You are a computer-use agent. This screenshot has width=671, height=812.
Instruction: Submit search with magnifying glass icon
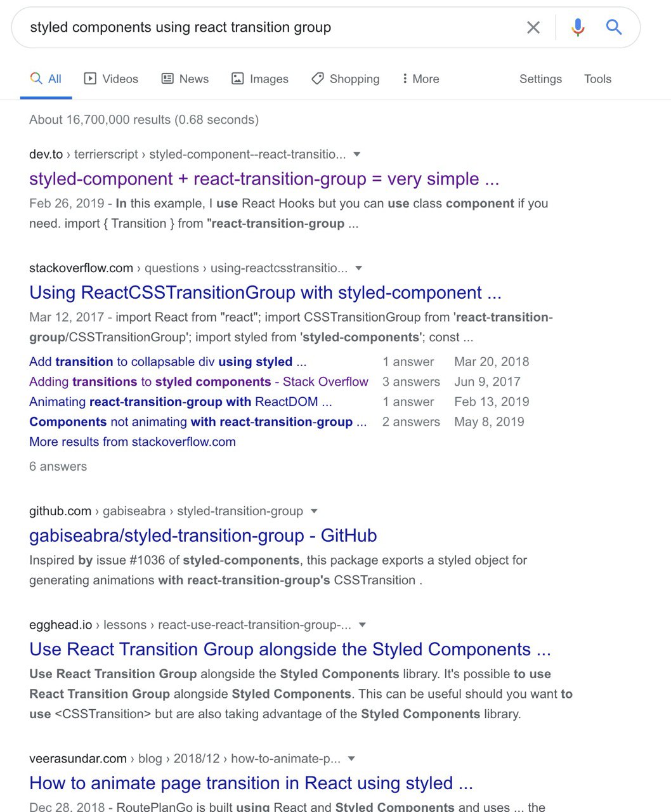pos(613,27)
